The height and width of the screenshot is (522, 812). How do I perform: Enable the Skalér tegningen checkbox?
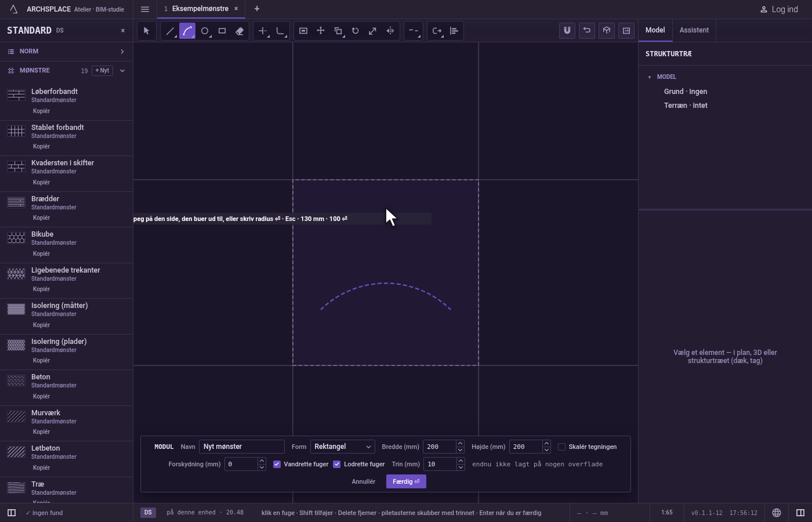pyautogui.click(x=561, y=447)
